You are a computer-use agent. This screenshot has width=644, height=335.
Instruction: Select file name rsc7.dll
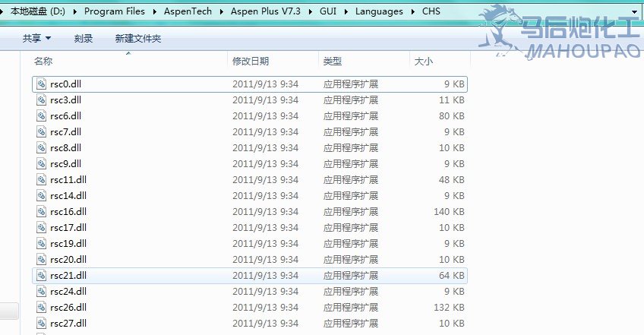[66, 132]
